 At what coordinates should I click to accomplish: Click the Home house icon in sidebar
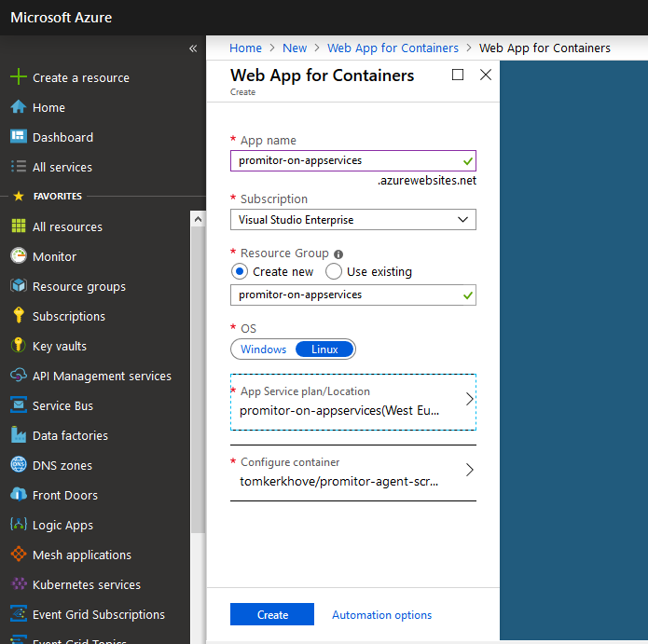(19, 107)
